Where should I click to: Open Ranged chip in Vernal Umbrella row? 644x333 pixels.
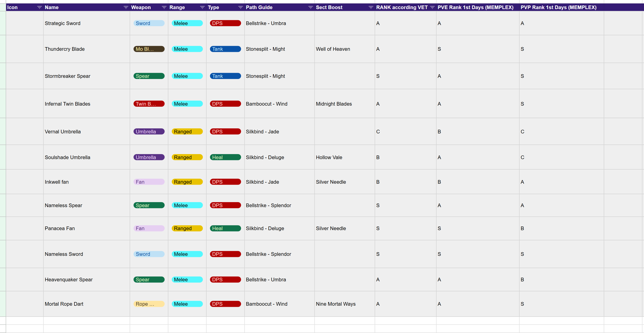tap(187, 132)
